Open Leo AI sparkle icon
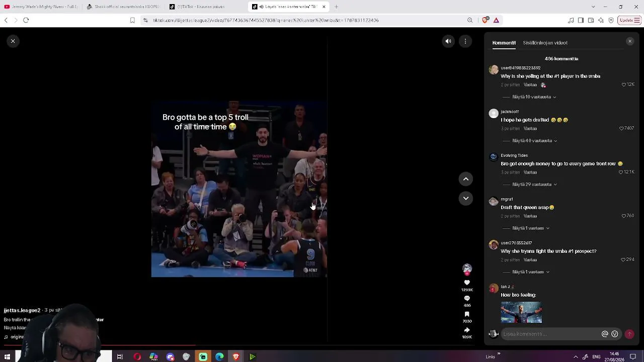Viewport: 644px width, 362px height. [x=601, y=20]
